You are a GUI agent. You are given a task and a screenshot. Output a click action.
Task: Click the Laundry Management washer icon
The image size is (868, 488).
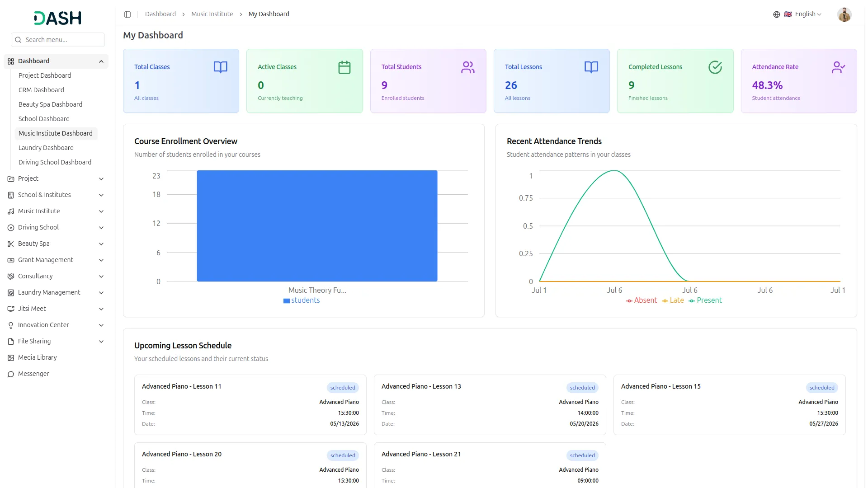click(x=11, y=293)
